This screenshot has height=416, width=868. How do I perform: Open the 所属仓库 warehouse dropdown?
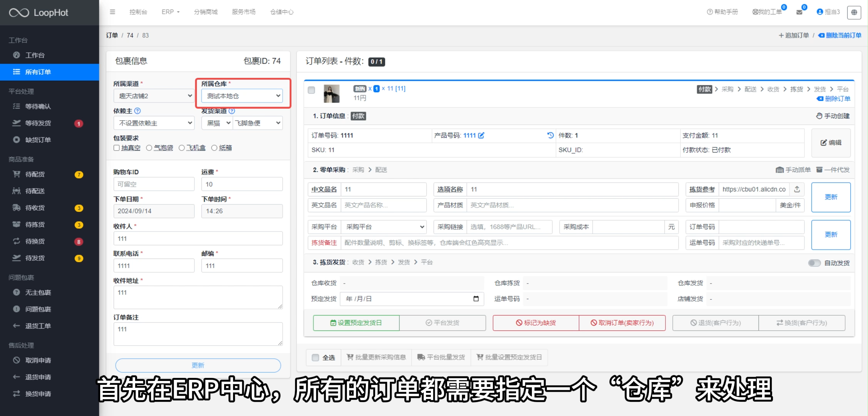(x=242, y=96)
